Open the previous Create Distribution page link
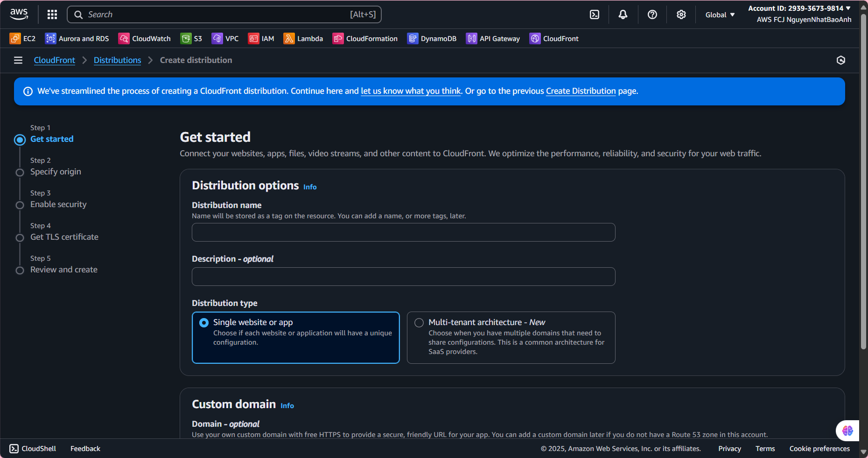This screenshot has height=458, width=868. tap(581, 91)
